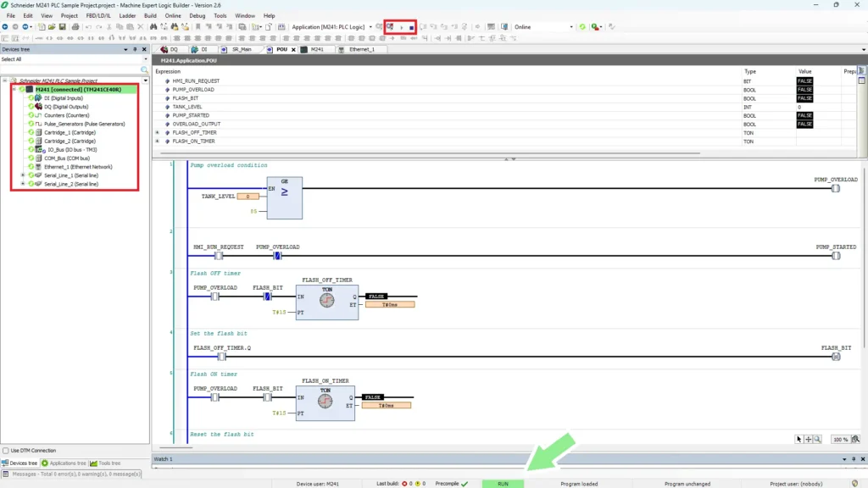
Task: Open the FBD/LD/IL menu
Action: click(98, 15)
